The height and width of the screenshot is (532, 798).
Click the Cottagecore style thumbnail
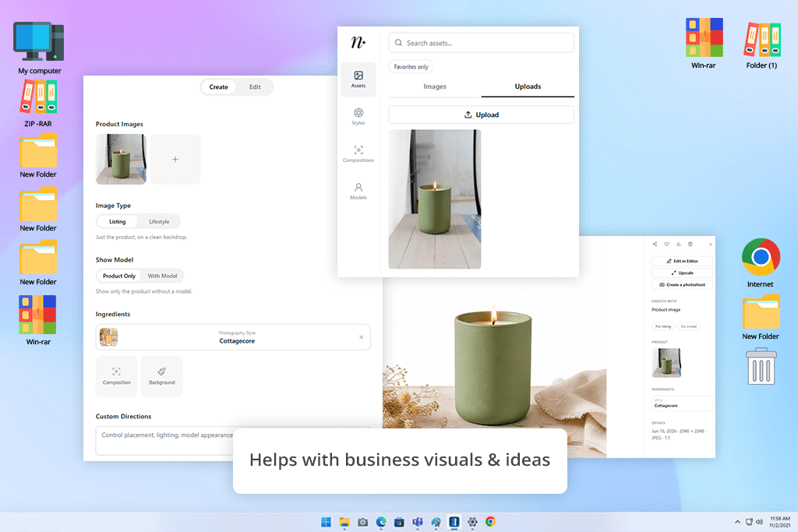click(x=108, y=336)
